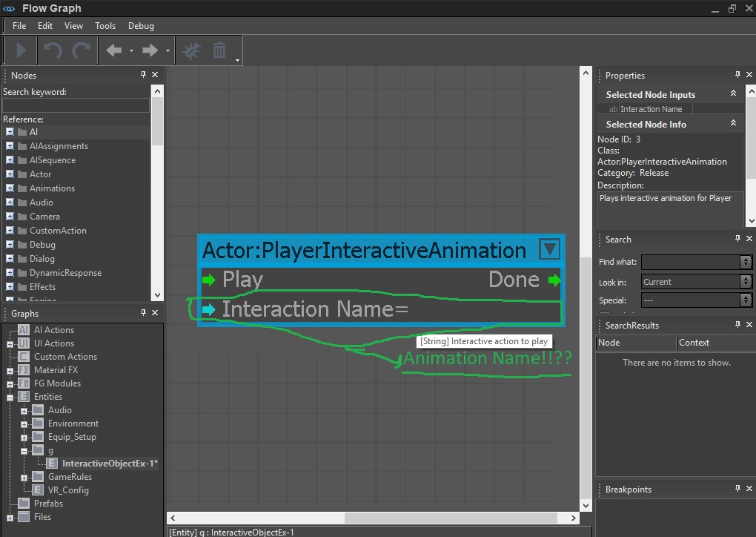Expand the AIAssignments folder
The width and height of the screenshot is (756, 537).
coord(10,145)
